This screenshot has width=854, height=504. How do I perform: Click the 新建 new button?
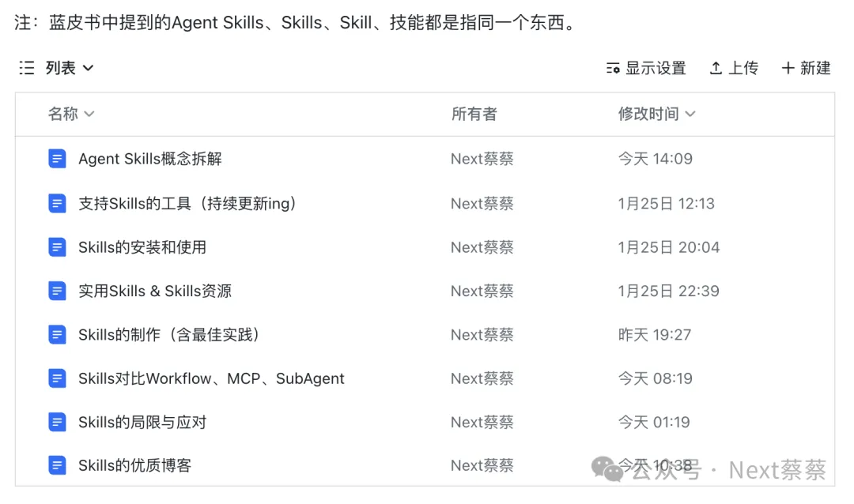[x=806, y=69]
